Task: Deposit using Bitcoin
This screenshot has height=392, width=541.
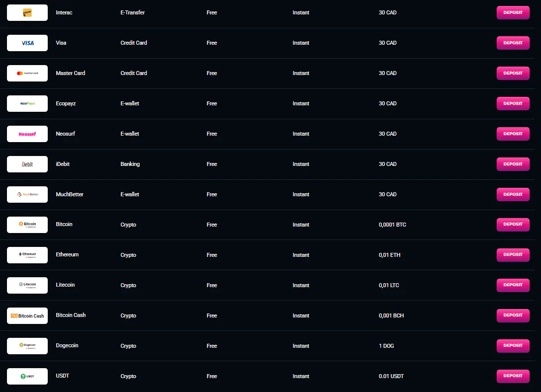Action: pyautogui.click(x=513, y=225)
